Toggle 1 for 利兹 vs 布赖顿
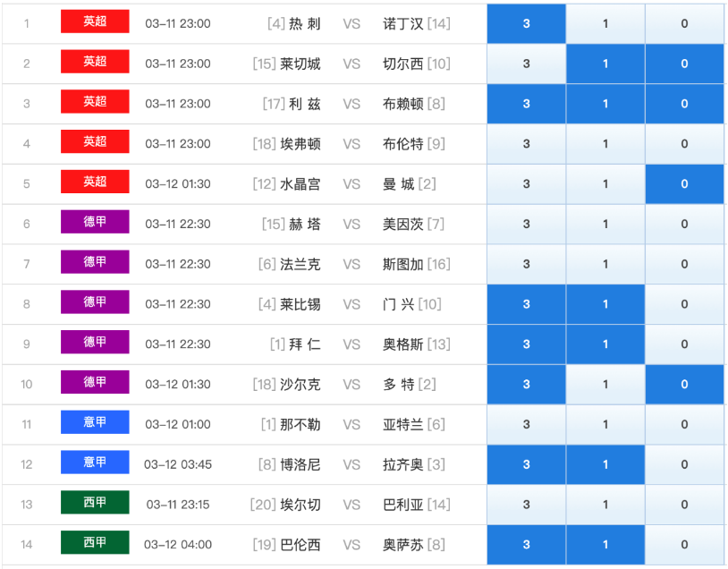 point(605,104)
